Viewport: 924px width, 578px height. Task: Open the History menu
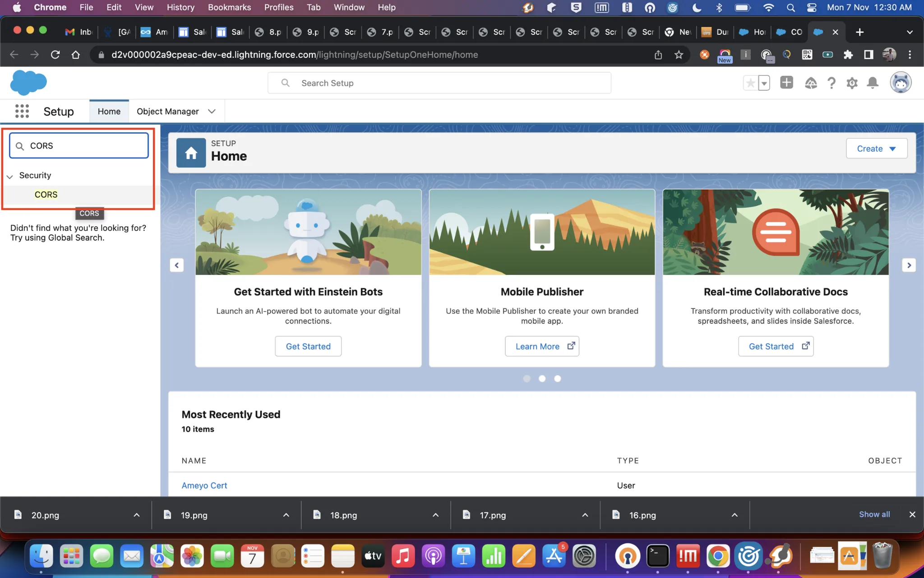pos(180,7)
